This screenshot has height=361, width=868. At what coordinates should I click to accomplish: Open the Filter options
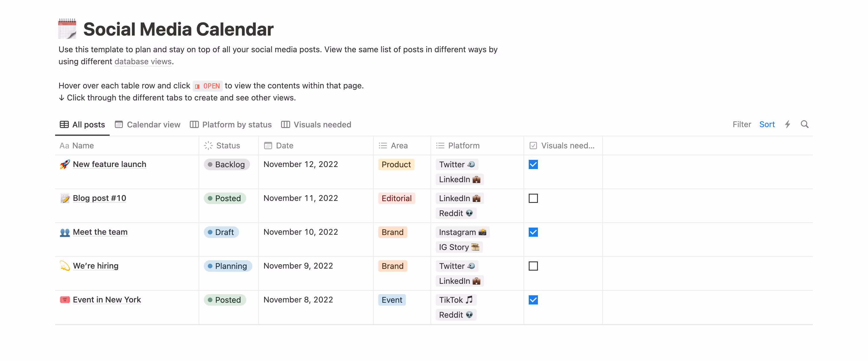742,124
